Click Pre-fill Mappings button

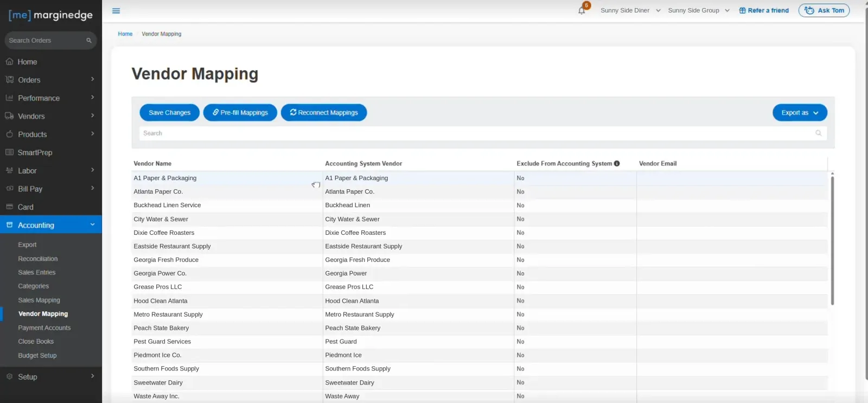[240, 113]
